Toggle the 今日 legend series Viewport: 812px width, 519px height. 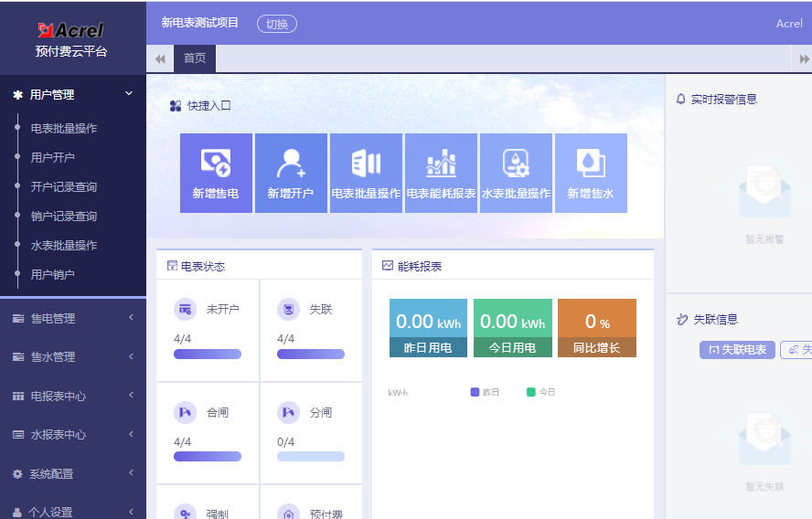540,392
